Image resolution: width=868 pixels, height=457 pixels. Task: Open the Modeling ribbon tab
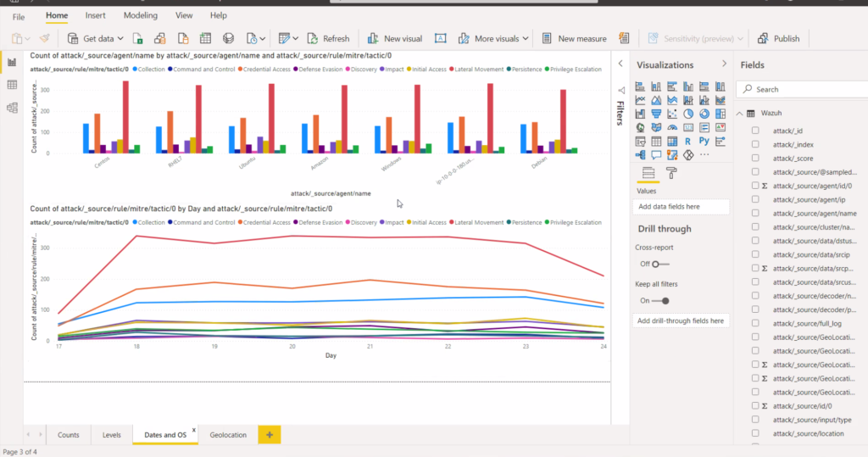click(x=141, y=15)
